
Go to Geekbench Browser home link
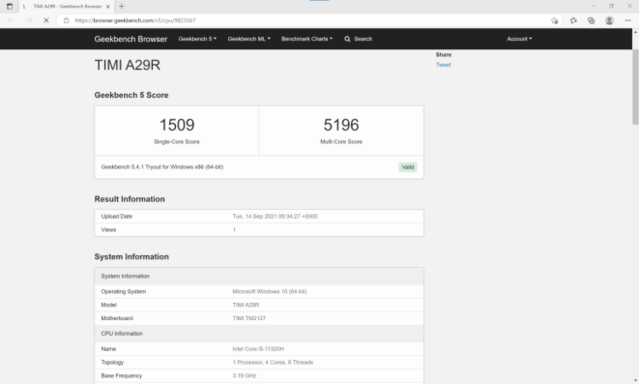point(131,39)
